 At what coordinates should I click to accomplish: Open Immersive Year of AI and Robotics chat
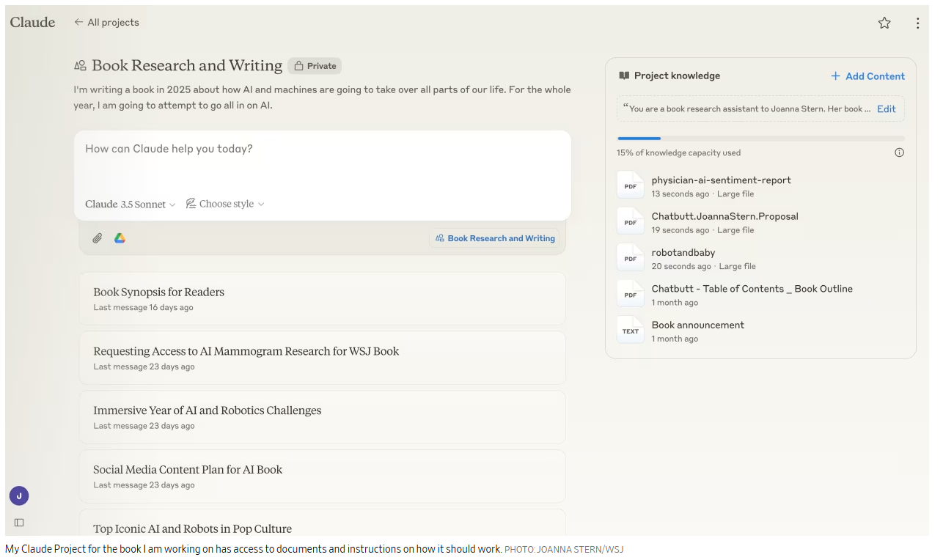pyautogui.click(x=322, y=417)
